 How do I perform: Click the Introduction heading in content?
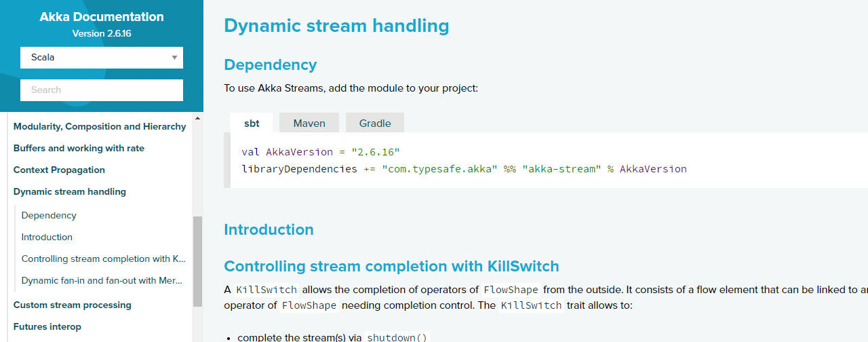pos(269,229)
